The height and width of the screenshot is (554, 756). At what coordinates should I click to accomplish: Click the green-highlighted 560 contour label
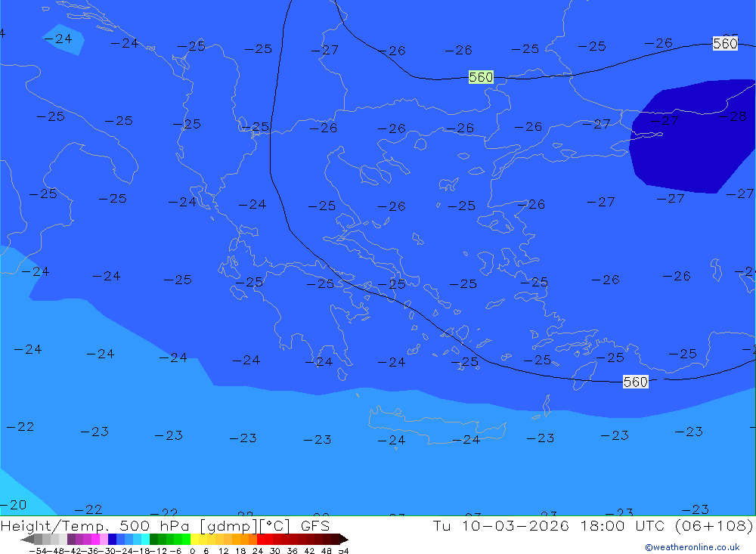tap(481, 77)
